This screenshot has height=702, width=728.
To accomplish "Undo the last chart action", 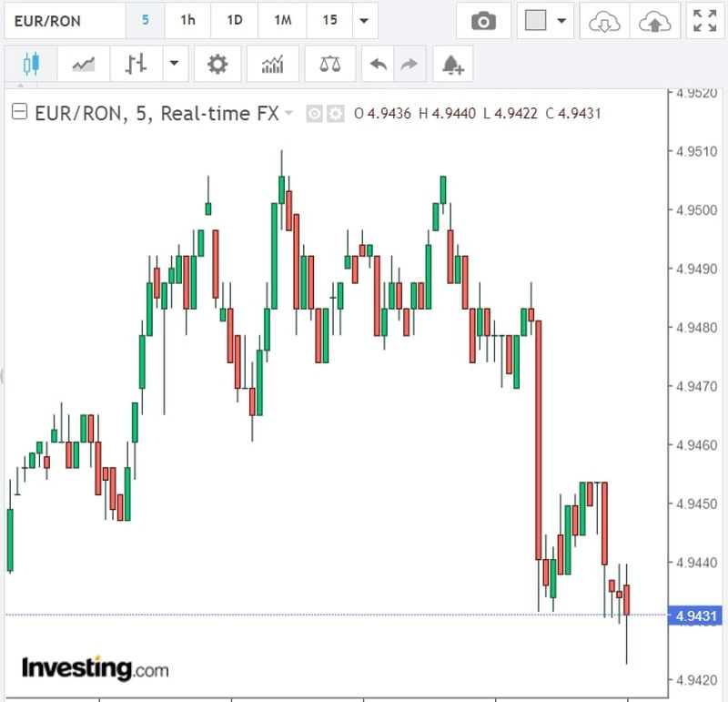I will click(x=379, y=65).
